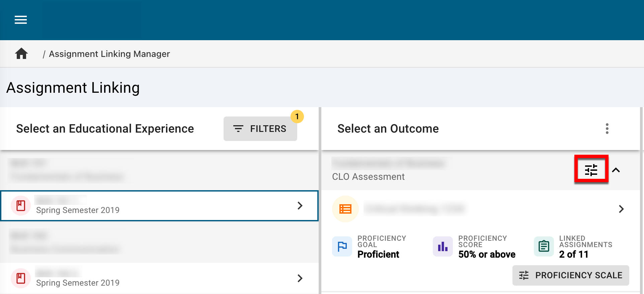Open the three-dot menu beside Select an Outcome
Screen dimensions: 644x294
pos(607,129)
